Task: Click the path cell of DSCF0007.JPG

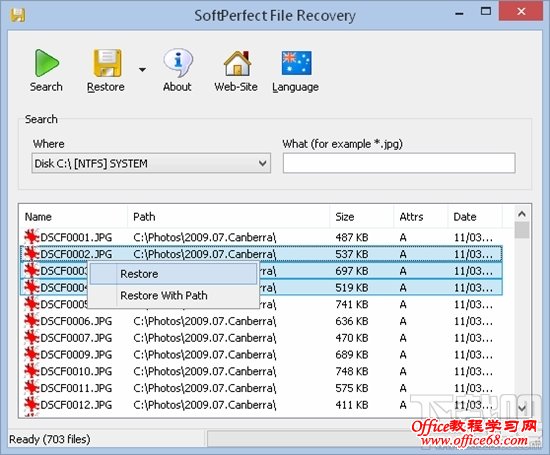Action: coord(205,338)
